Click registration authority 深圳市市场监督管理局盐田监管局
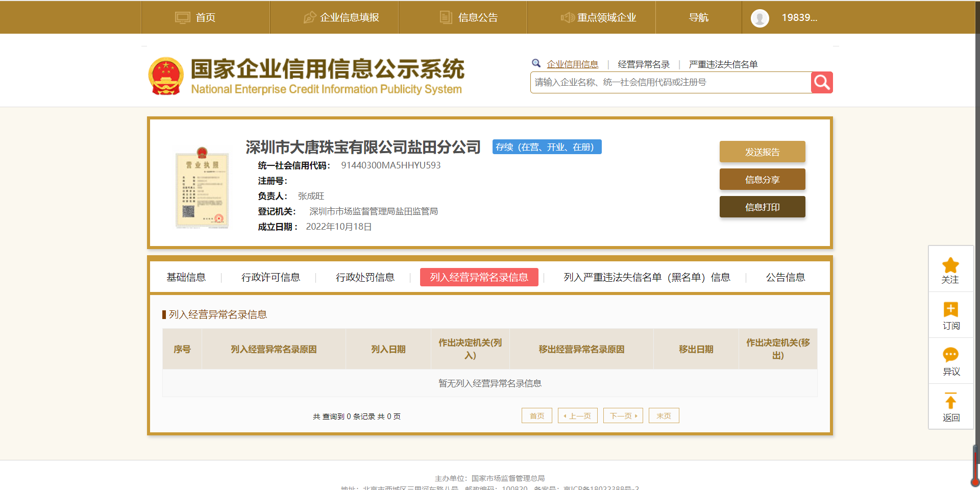 [374, 211]
